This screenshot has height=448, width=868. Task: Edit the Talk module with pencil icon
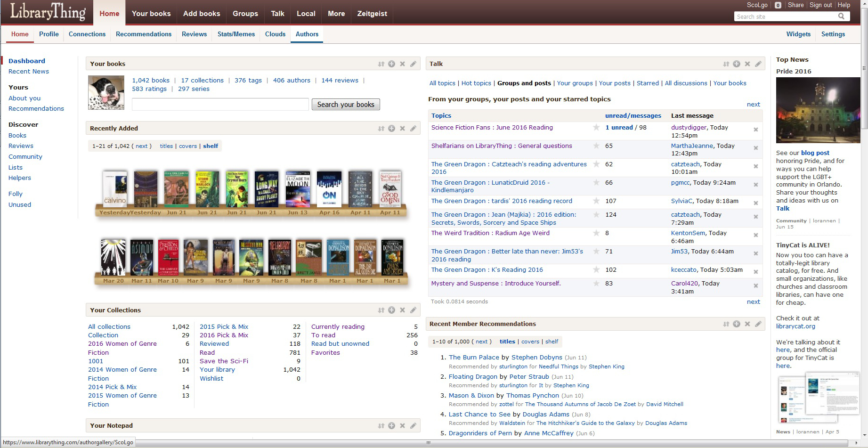[x=758, y=64]
